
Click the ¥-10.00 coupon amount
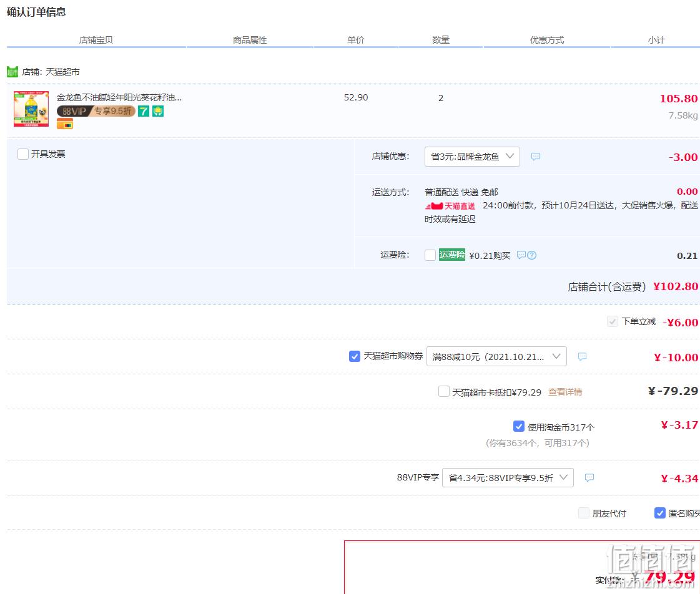pos(676,357)
